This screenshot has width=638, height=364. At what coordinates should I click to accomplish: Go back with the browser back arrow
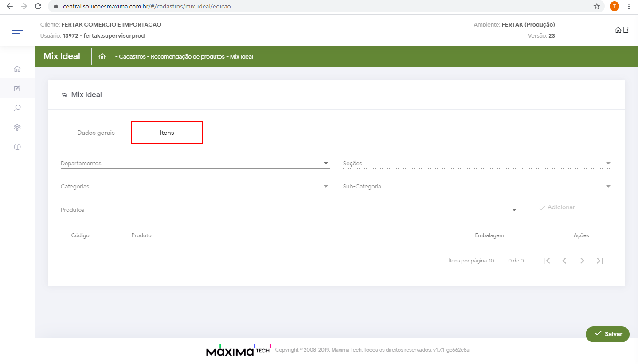pyautogui.click(x=10, y=7)
